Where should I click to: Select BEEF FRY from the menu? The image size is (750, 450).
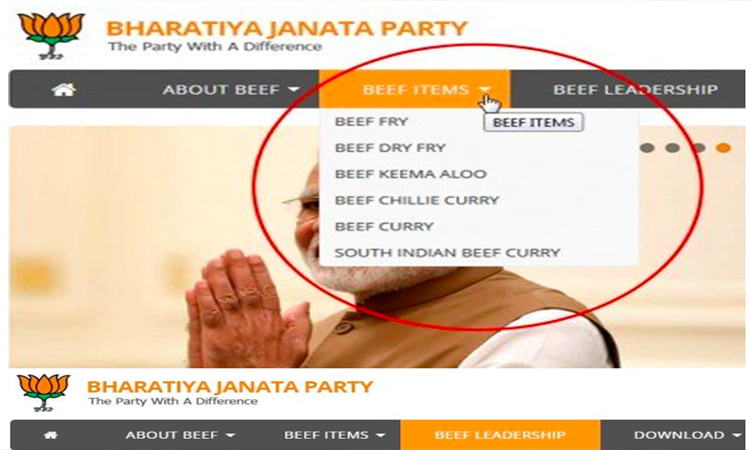click(371, 121)
